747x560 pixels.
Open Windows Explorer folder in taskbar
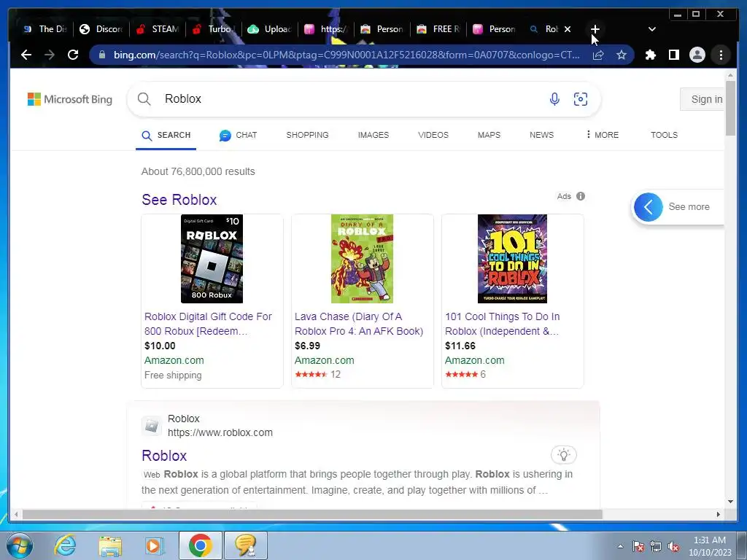point(110,545)
